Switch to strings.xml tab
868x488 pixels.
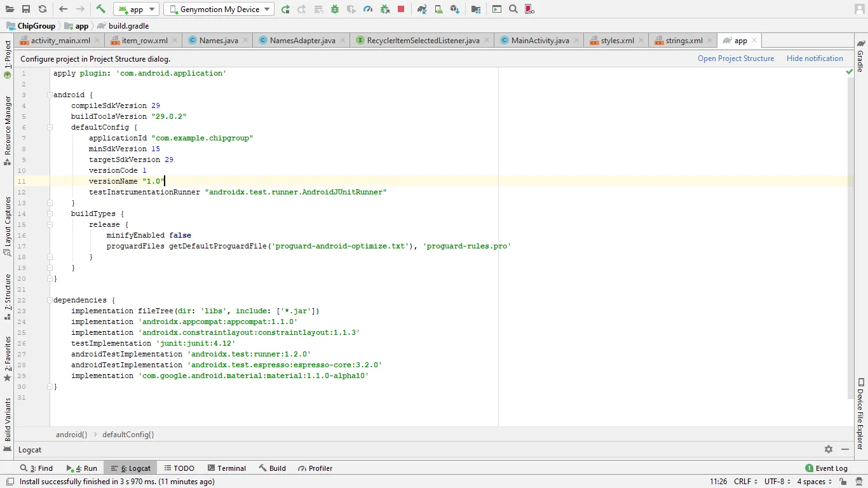[684, 40]
